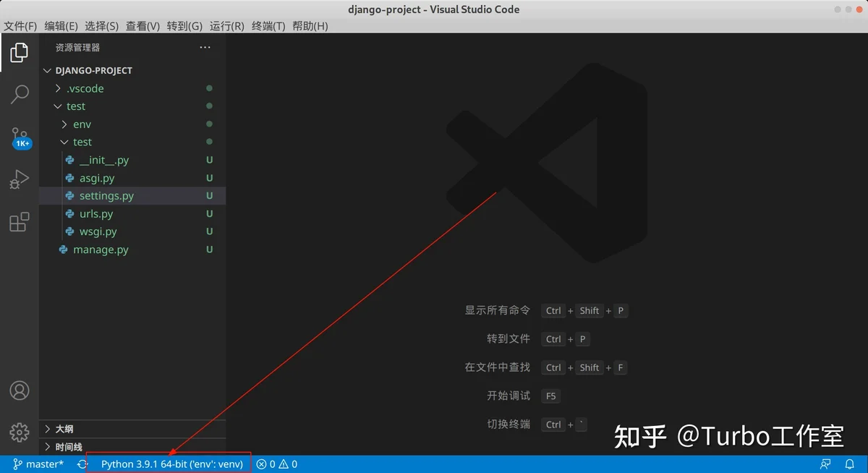Open the notifications bell icon

click(x=850, y=464)
